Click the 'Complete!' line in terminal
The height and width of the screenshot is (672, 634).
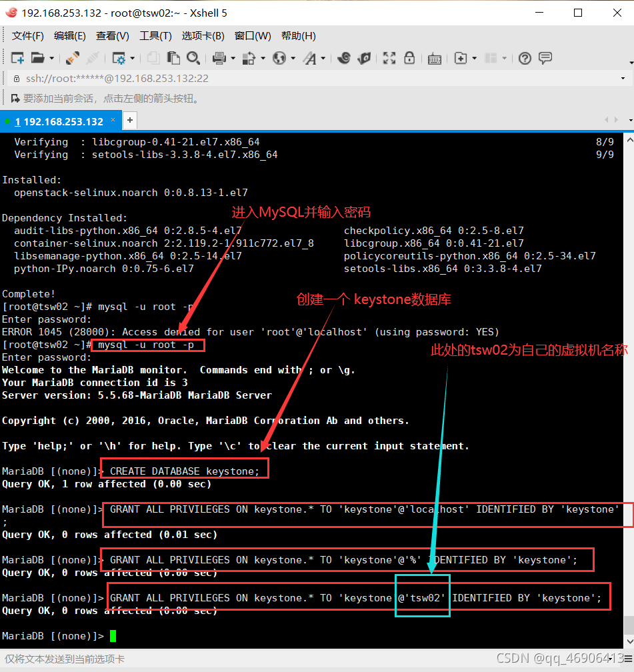coord(28,294)
